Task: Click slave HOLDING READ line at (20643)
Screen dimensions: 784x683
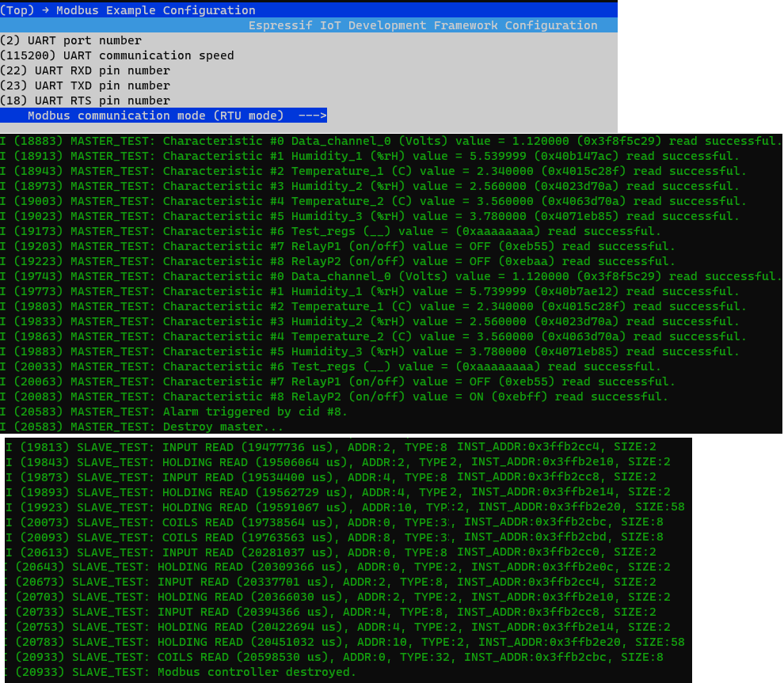Action: (338, 567)
